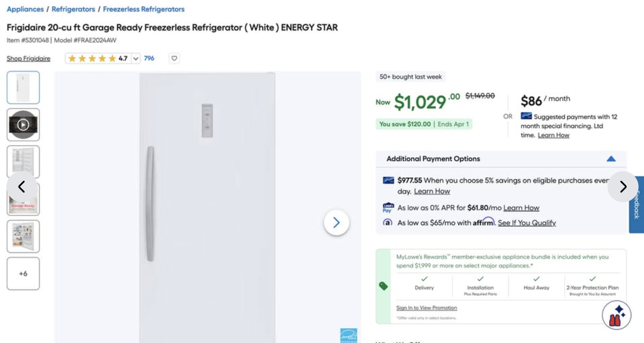Select the You save $120.00 badge

click(424, 124)
